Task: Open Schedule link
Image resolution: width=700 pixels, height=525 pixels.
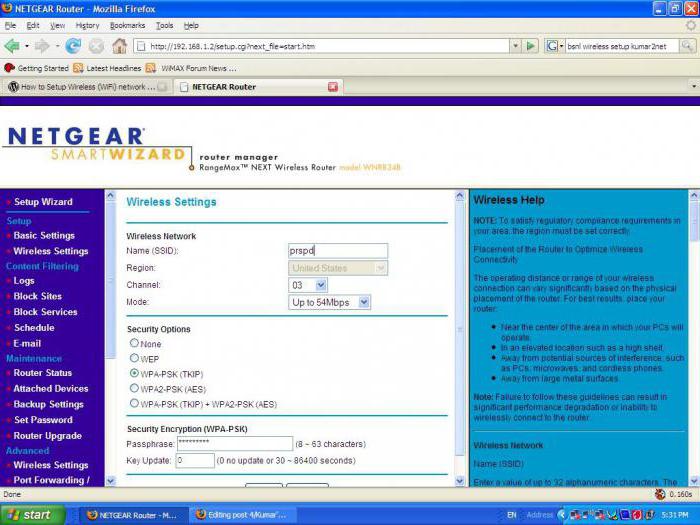Action: click(34, 327)
